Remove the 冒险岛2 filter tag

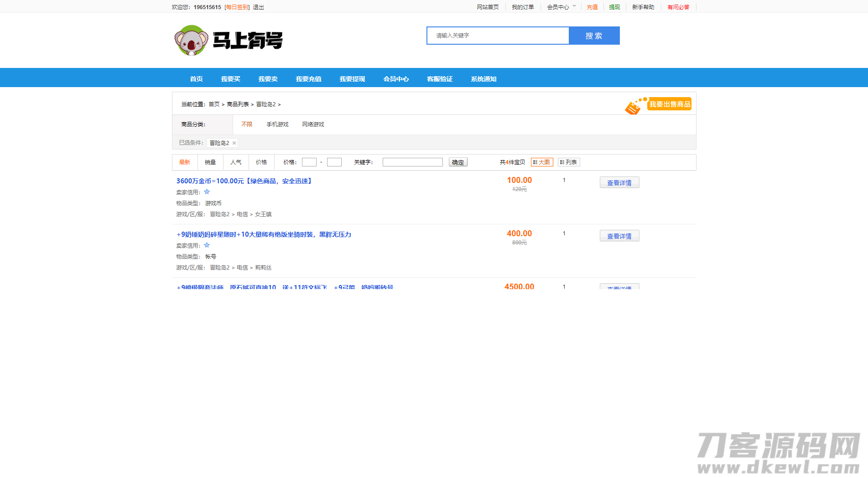point(234,143)
